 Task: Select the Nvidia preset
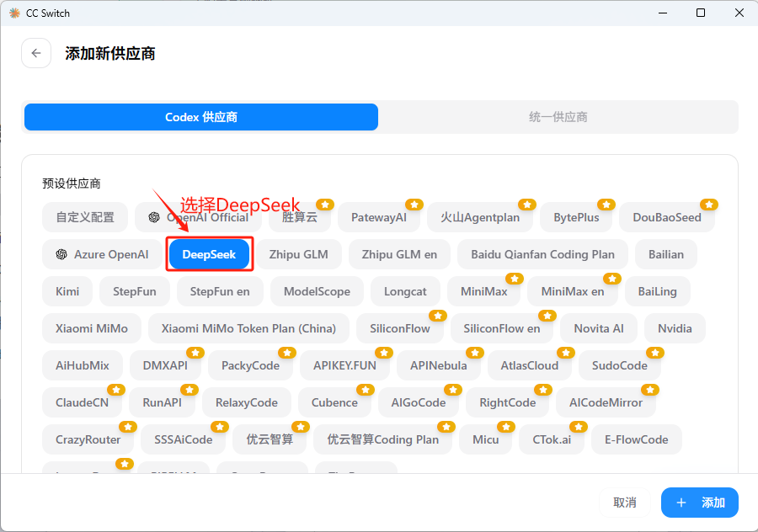click(x=675, y=328)
